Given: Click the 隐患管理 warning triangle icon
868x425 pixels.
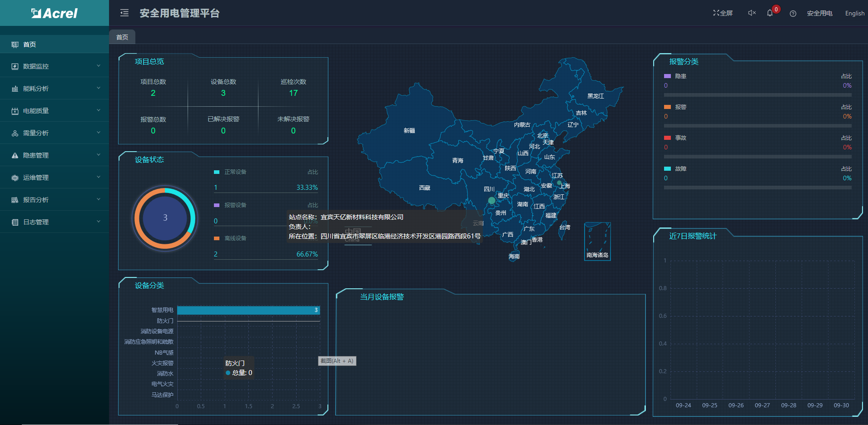Looking at the screenshot, I should click(x=15, y=155).
